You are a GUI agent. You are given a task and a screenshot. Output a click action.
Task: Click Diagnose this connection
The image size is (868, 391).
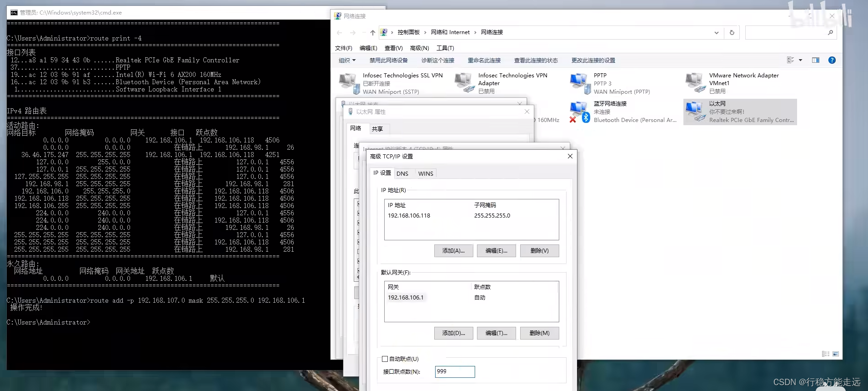(437, 60)
